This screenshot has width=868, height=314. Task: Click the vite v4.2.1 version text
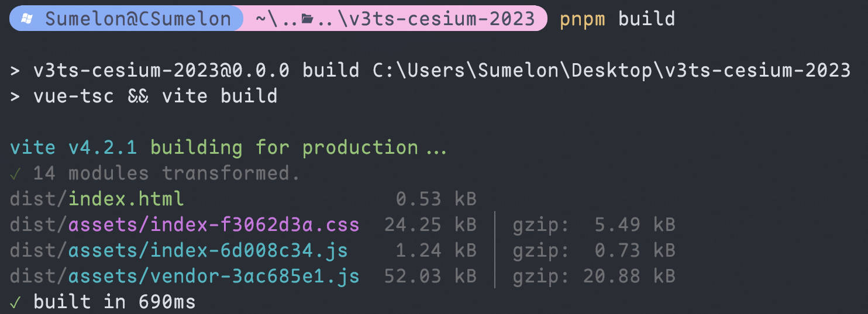74,147
